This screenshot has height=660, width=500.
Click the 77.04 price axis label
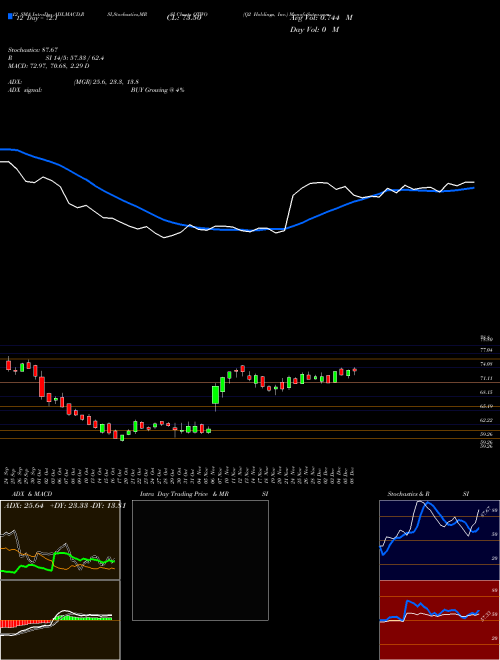click(486, 350)
